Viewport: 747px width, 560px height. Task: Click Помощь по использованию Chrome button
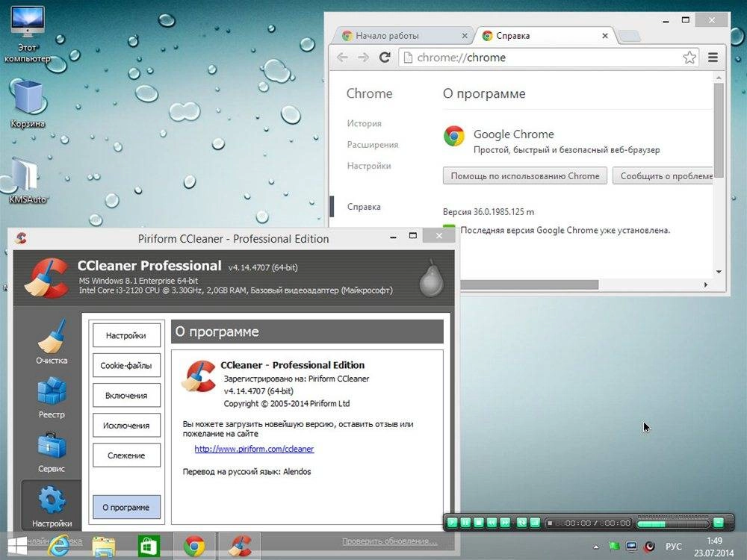click(x=525, y=175)
